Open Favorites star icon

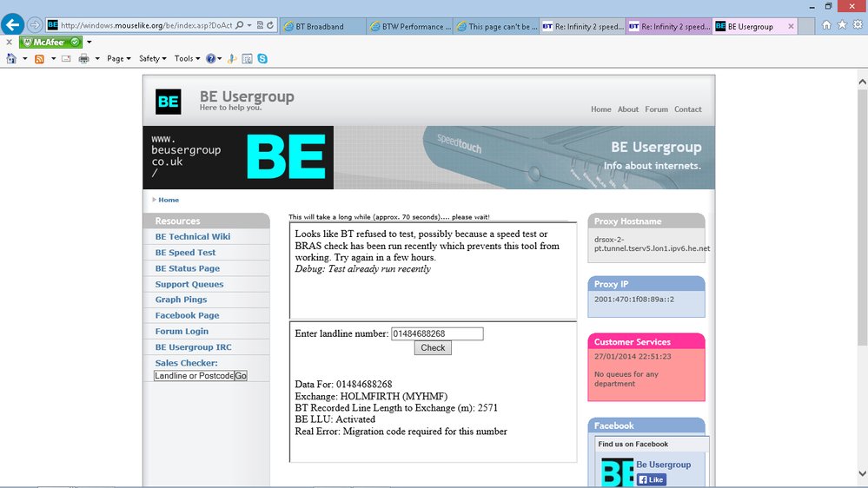pos(842,25)
